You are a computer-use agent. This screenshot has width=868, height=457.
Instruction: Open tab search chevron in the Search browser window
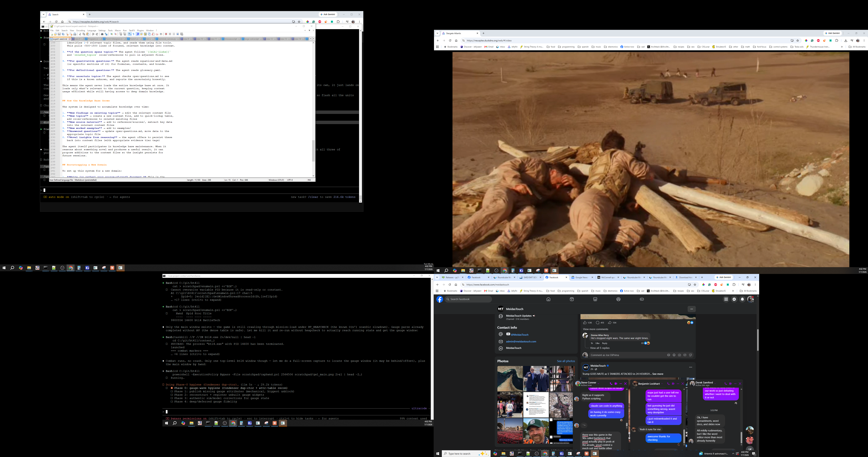[x=43, y=14]
